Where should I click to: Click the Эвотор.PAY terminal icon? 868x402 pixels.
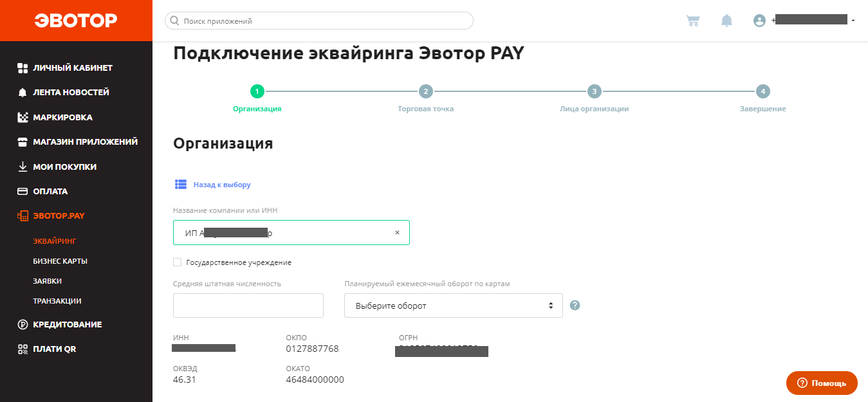[x=23, y=216]
